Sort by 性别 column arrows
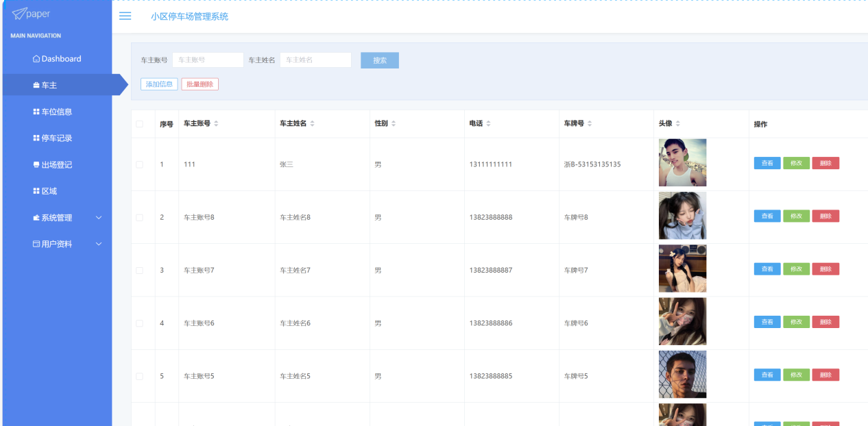Screen dimensions: 868x426 393,124
